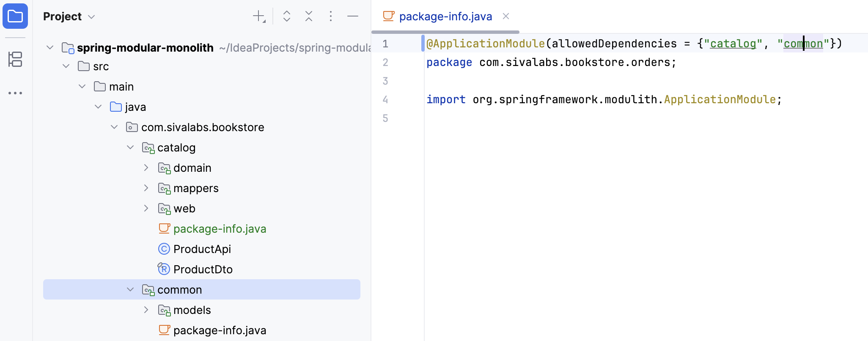Collapse the catalog package
Viewport: 868px width, 341px height.
tap(130, 147)
